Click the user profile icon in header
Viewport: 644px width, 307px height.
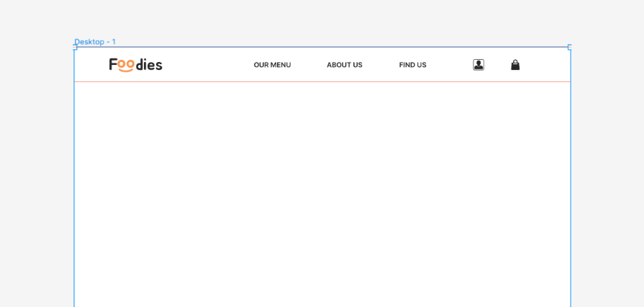click(479, 65)
